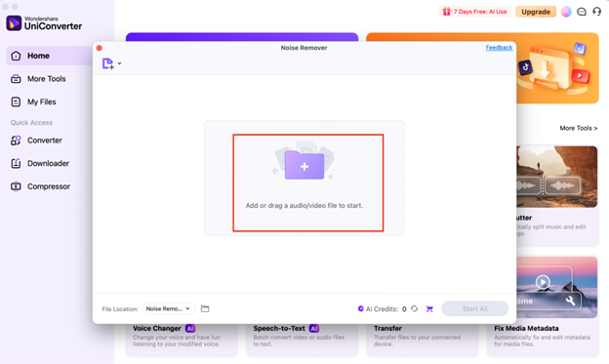Open the user profile avatar
Viewport: 609px width, 364px height.
[x=566, y=12]
